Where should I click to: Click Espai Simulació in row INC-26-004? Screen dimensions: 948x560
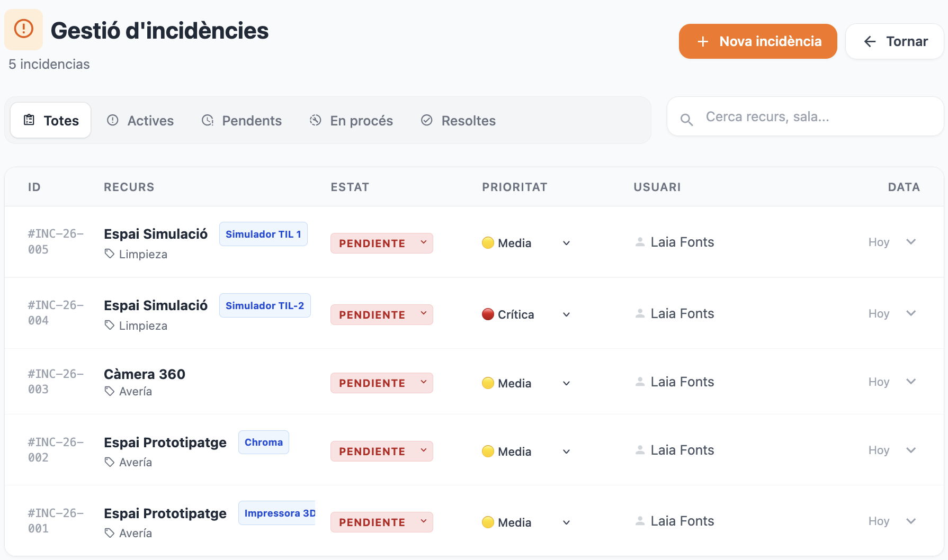[x=156, y=305]
